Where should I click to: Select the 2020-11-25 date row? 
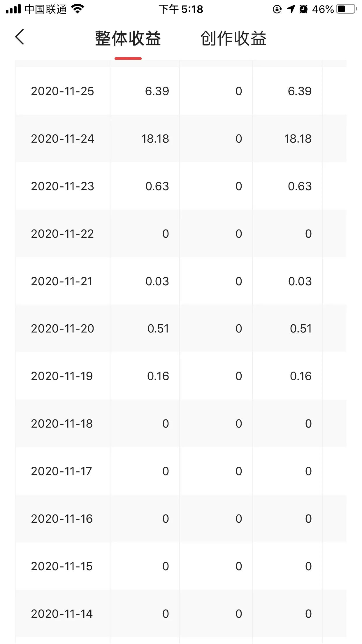pyautogui.click(x=62, y=91)
